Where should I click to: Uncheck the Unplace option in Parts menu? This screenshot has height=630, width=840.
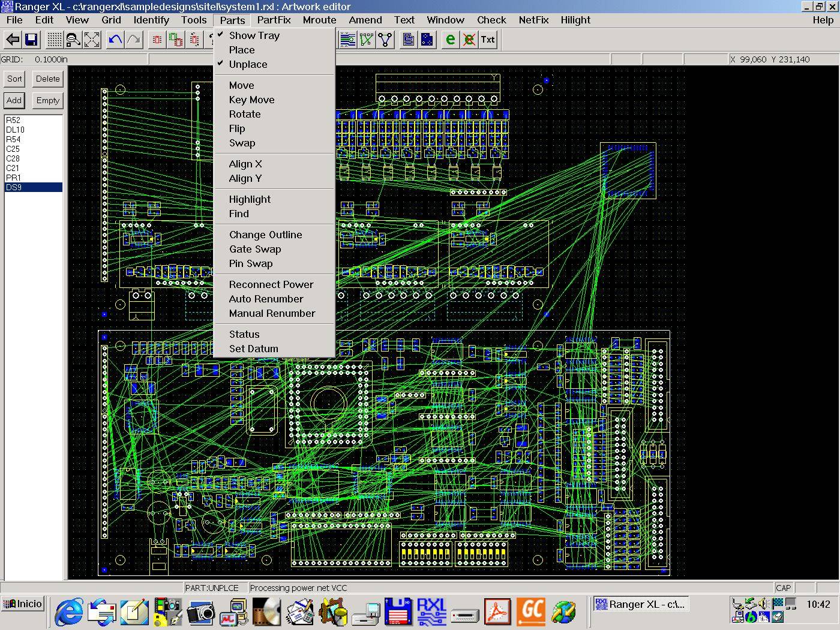click(274, 64)
